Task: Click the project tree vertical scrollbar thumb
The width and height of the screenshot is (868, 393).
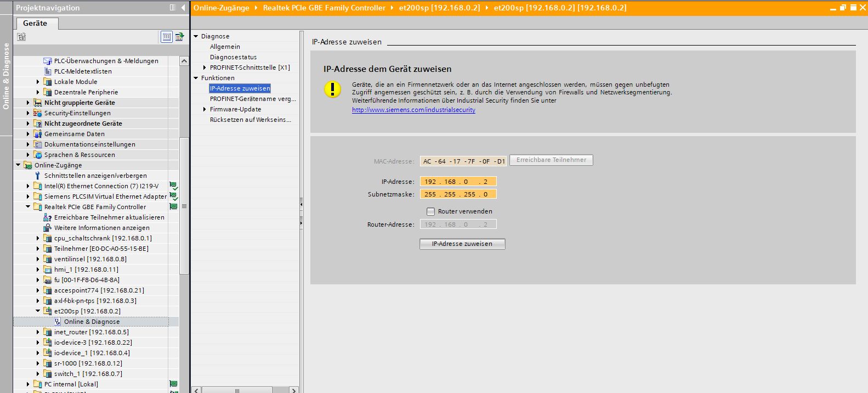Action: (x=184, y=206)
